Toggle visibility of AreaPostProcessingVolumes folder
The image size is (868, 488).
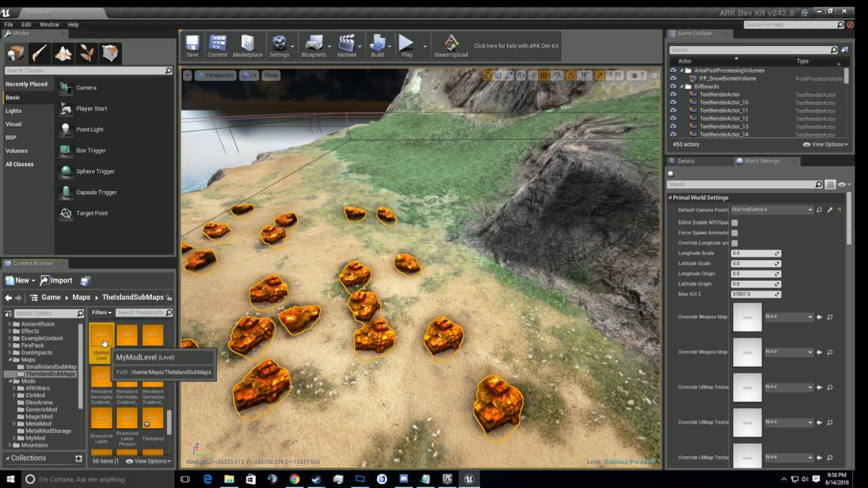(673, 70)
